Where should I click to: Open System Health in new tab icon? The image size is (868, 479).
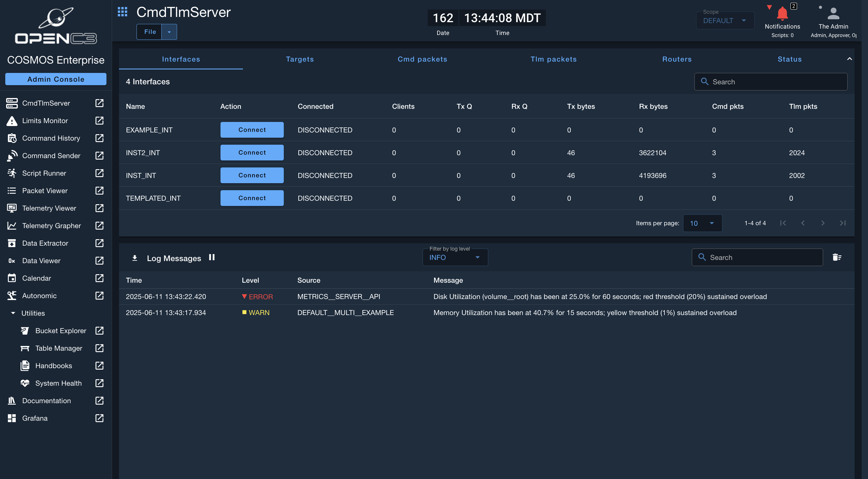(99, 383)
